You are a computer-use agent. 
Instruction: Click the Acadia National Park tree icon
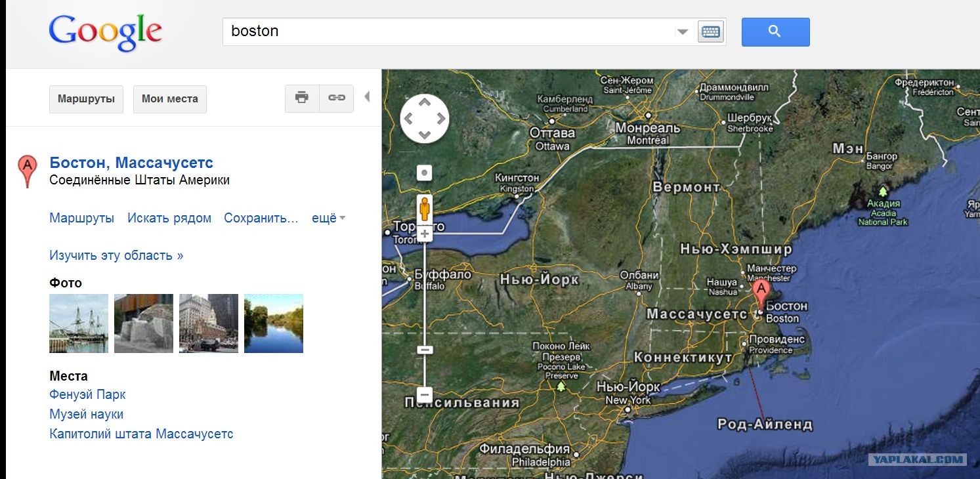(883, 191)
